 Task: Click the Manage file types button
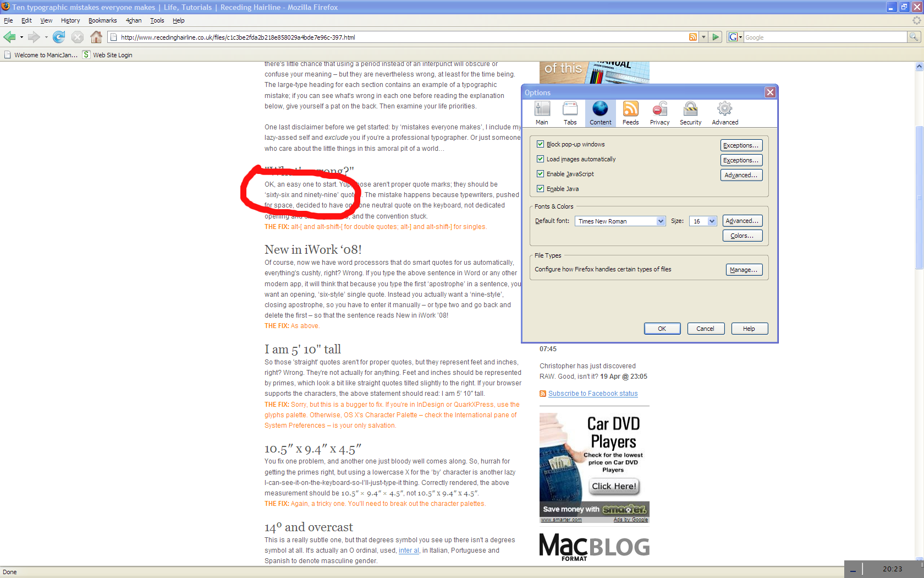click(744, 270)
